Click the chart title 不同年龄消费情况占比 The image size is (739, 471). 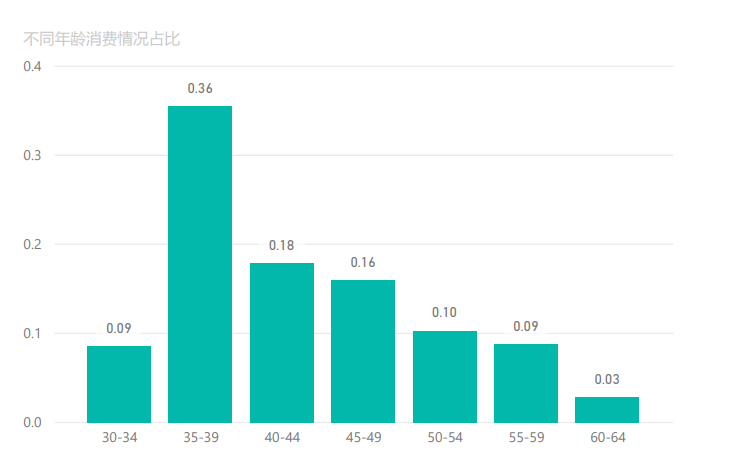(102, 39)
